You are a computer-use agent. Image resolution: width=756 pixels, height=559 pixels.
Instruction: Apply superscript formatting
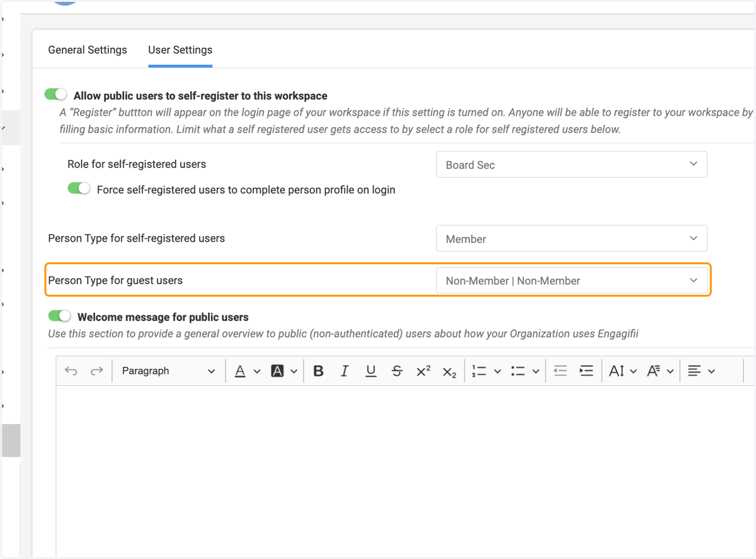[423, 371]
